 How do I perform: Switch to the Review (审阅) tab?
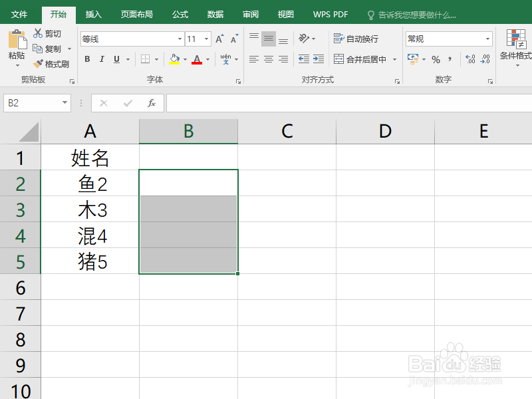pyautogui.click(x=251, y=14)
